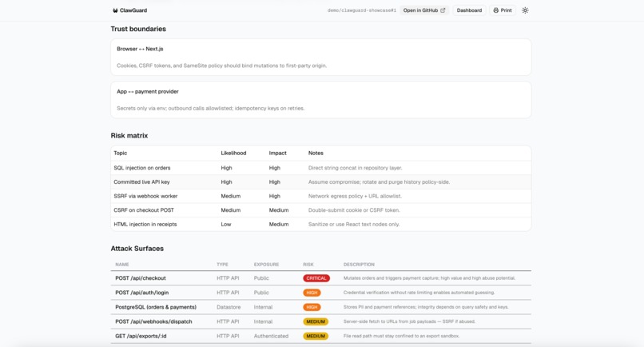
Task: Click the DESCRIPTION column header
Action: pos(359,265)
